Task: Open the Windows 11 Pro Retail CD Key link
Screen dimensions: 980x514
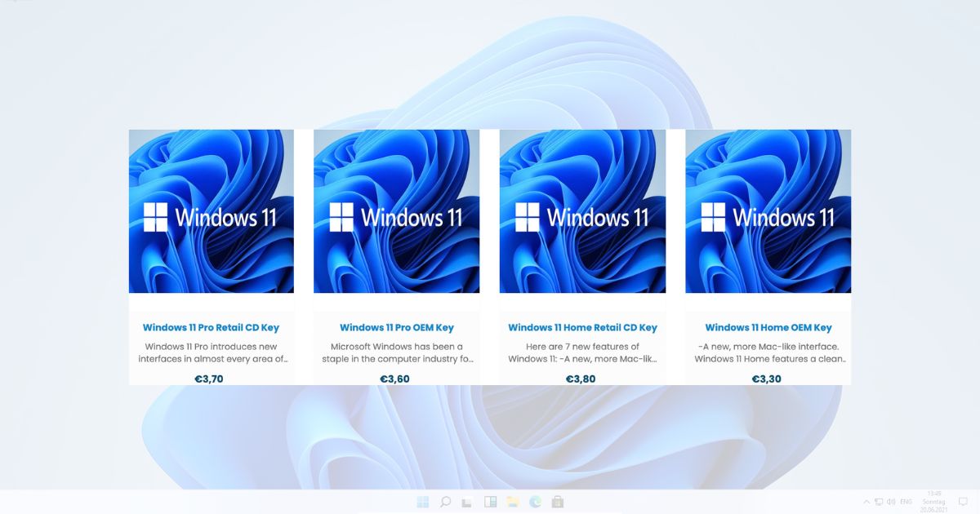Action: [211, 328]
